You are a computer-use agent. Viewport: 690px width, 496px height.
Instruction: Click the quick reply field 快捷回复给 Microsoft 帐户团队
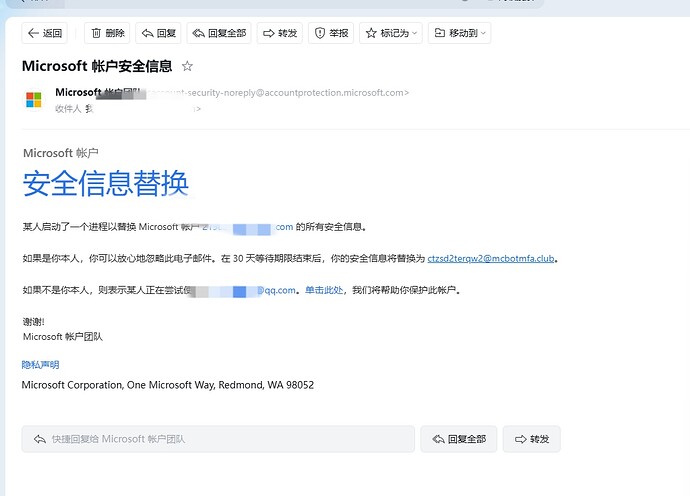[x=218, y=439]
